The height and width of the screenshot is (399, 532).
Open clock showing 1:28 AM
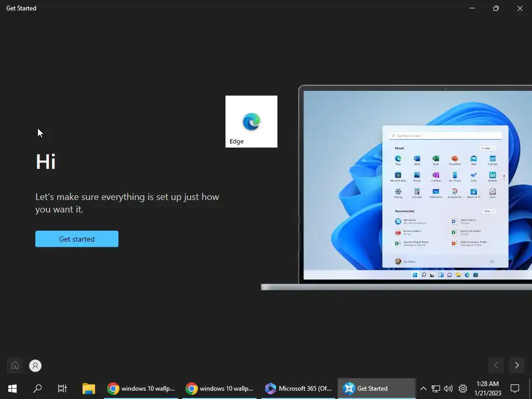(x=487, y=389)
